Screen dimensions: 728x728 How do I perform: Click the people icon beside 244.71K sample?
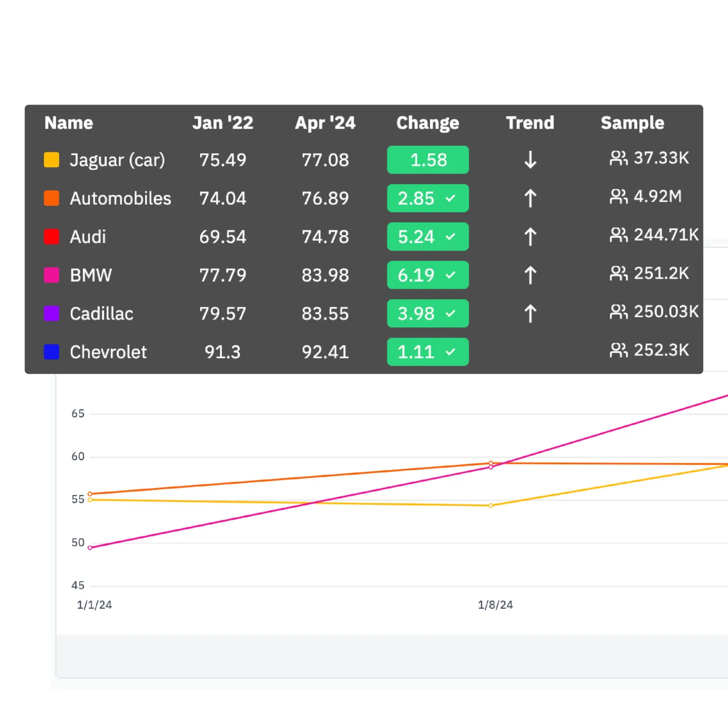click(x=618, y=235)
